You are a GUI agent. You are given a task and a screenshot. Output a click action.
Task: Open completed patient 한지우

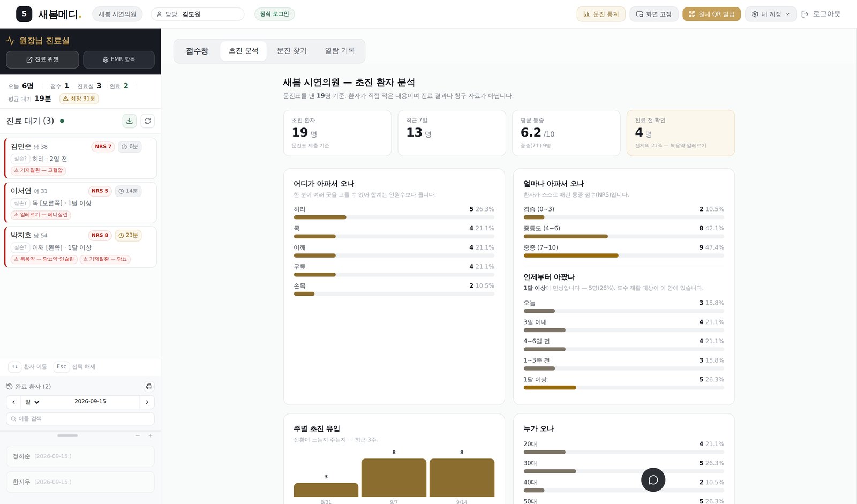tap(80, 482)
